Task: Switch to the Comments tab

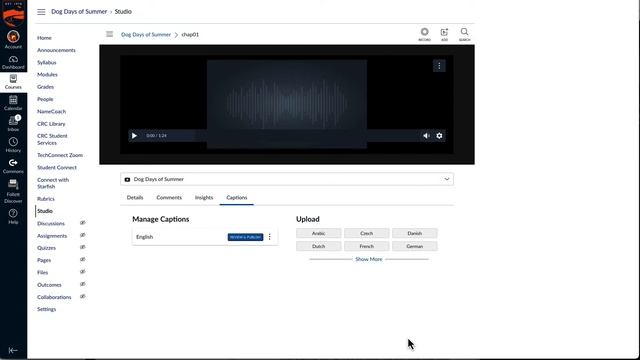Action: pos(169,198)
